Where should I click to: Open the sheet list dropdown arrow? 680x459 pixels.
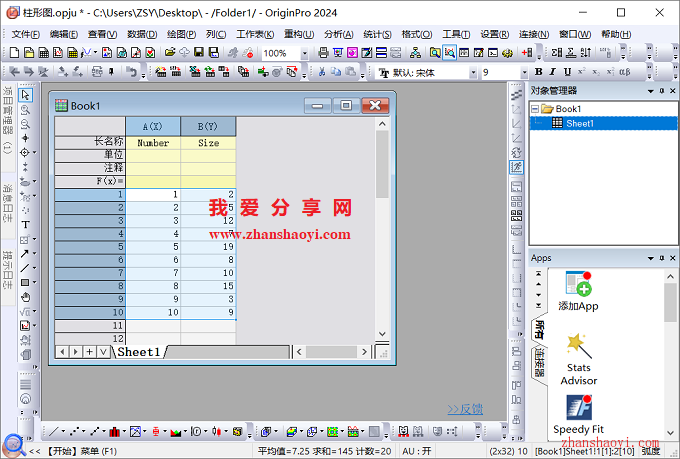coord(103,352)
